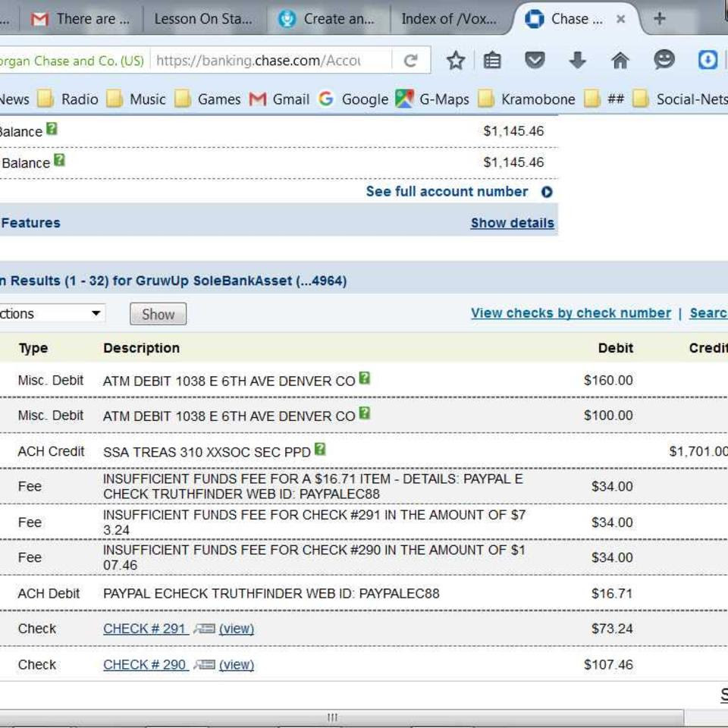Open the Social-Nets bookmarks folder
The image size is (728, 728).
pos(680,99)
